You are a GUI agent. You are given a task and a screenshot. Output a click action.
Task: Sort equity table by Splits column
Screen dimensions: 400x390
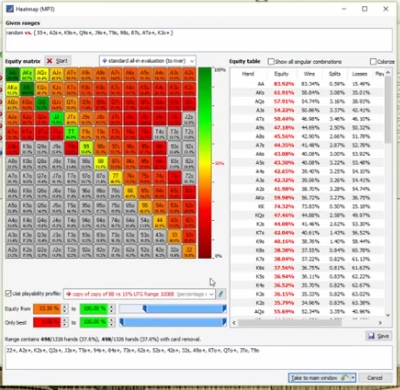tap(334, 74)
